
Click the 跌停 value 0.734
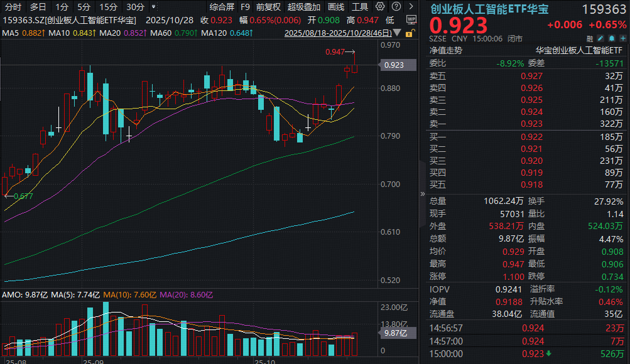612,277
